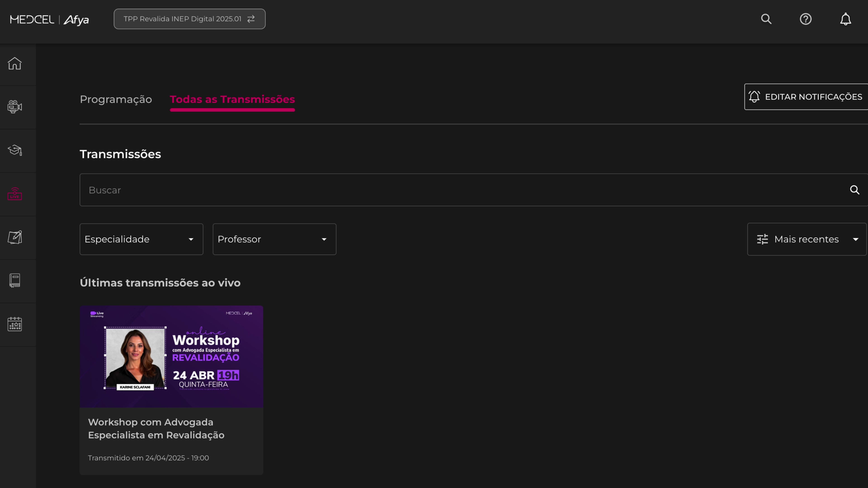The width and height of the screenshot is (868, 488).
Task: Open the book sidebar icon
Action: click(x=14, y=281)
